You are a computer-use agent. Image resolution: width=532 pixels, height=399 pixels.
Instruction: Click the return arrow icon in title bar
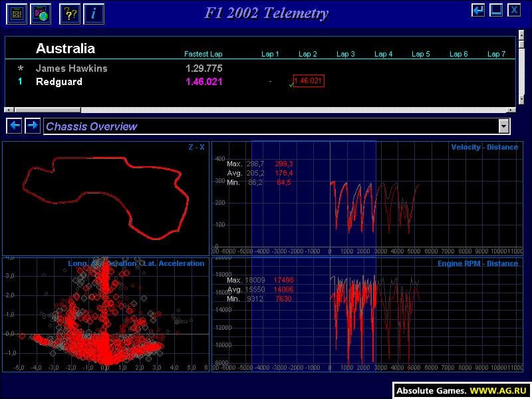tap(478, 10)
